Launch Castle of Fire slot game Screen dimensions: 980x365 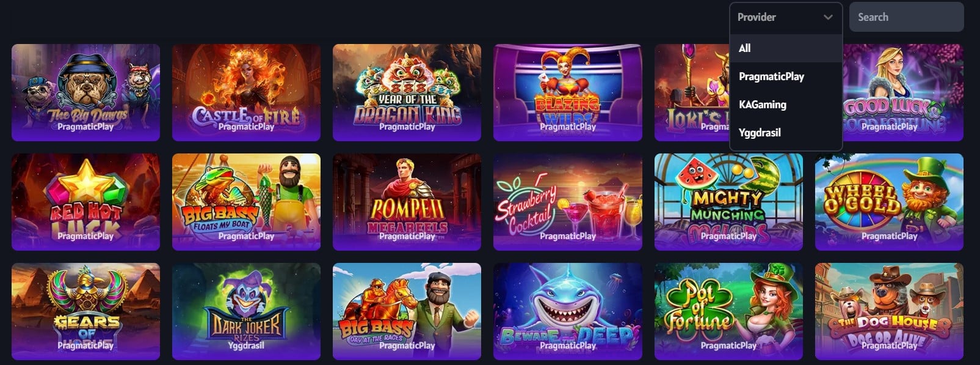246,92
